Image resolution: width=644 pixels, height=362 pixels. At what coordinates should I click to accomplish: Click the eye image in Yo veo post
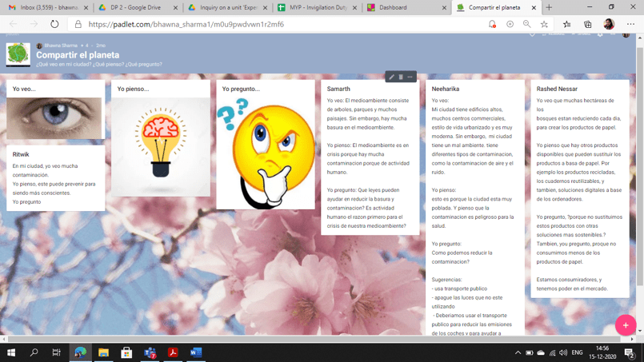point(54,118)
